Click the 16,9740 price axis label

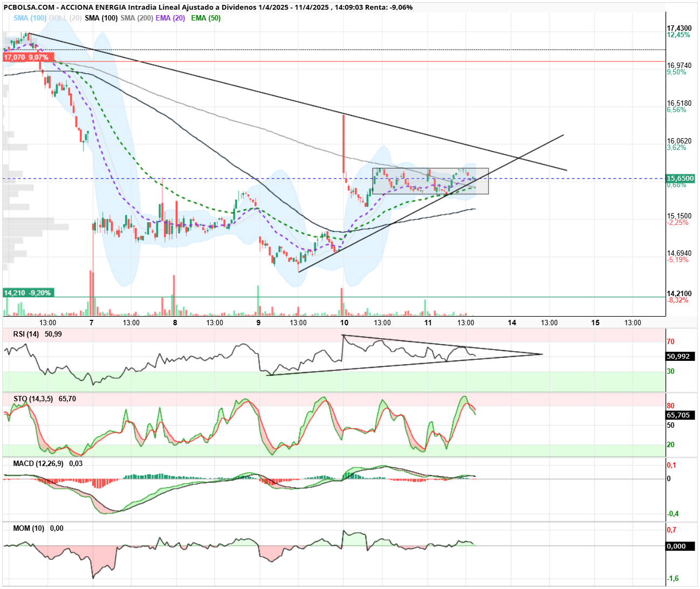[679, 66]
